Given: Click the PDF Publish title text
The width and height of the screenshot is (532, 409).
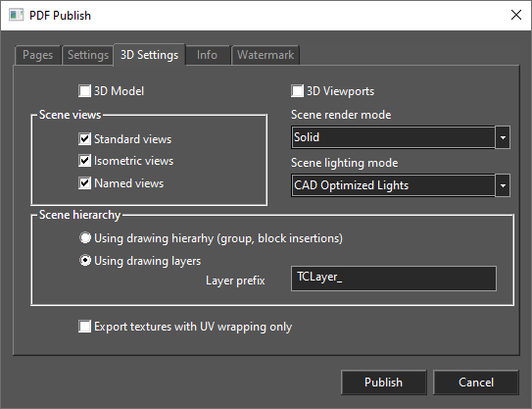Looking at the screenshot, I should (60, 16).
